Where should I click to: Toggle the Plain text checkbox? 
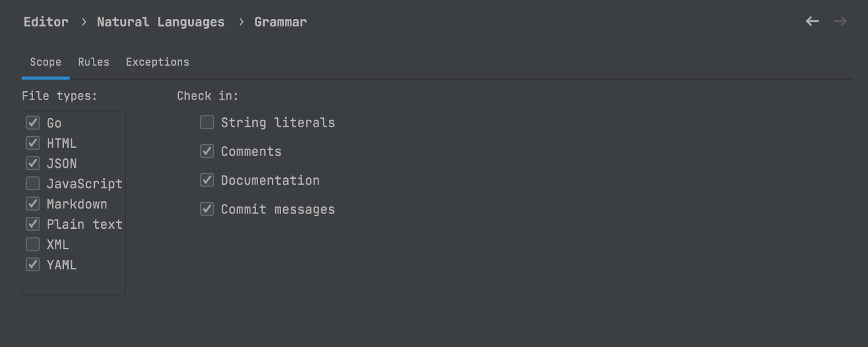(33, 224)
